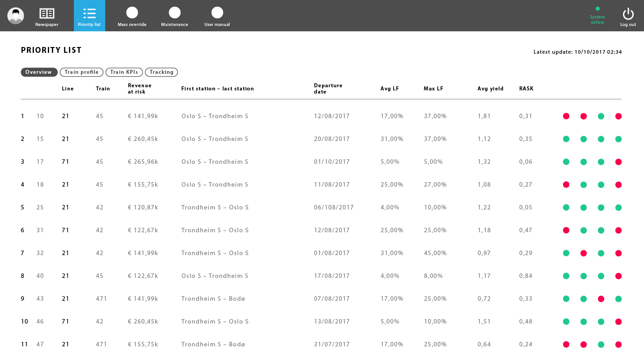Click the user avatar profile icon
The image size is (644, 358).
click(x=16, y=16)
